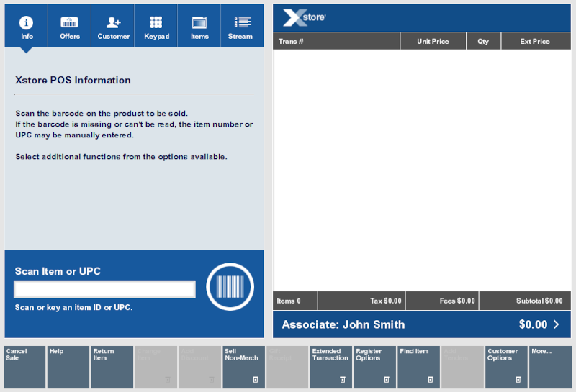Switch to the Offers tab
The image size is (576, 392).
tap(69, 26)
